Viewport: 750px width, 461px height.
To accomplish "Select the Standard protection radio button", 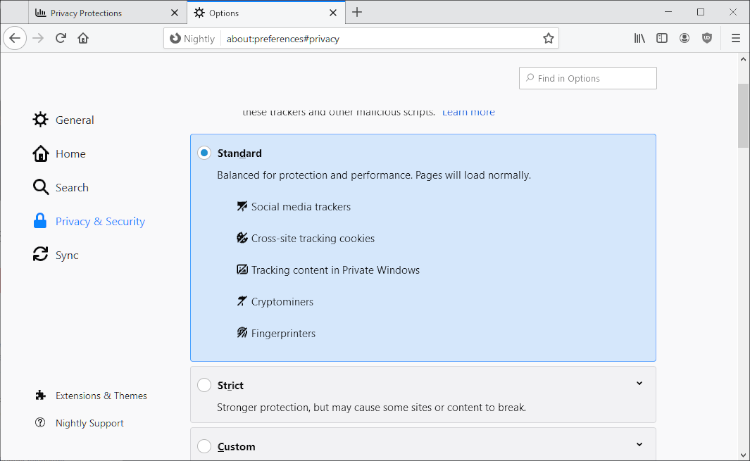I will click(204, 153).
